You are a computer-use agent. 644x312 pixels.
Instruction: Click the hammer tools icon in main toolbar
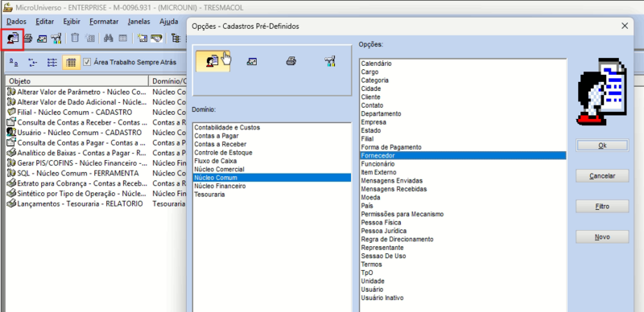56,39
